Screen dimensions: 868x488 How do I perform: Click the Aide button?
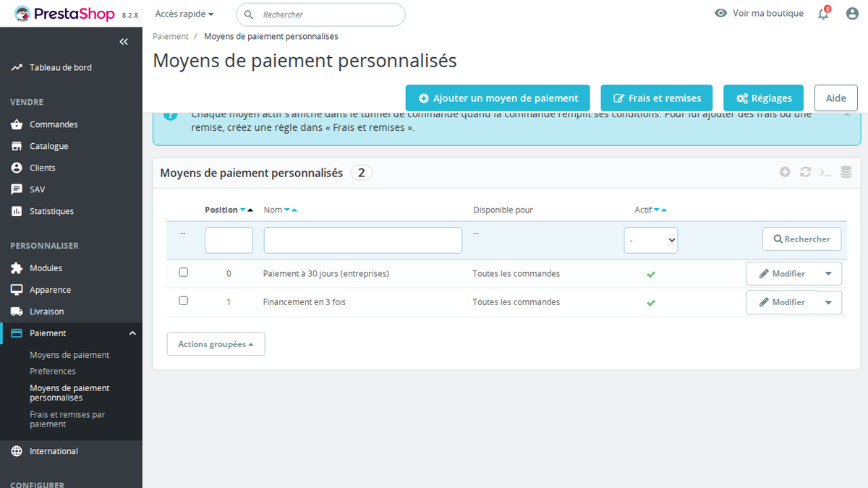pos(836,98)
